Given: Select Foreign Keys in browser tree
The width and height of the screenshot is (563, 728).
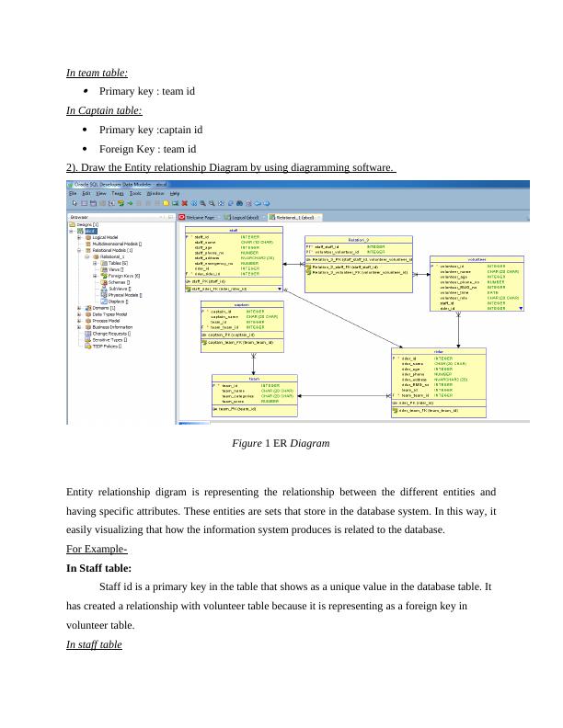Looking at the screenshot, I should (120, 276).
